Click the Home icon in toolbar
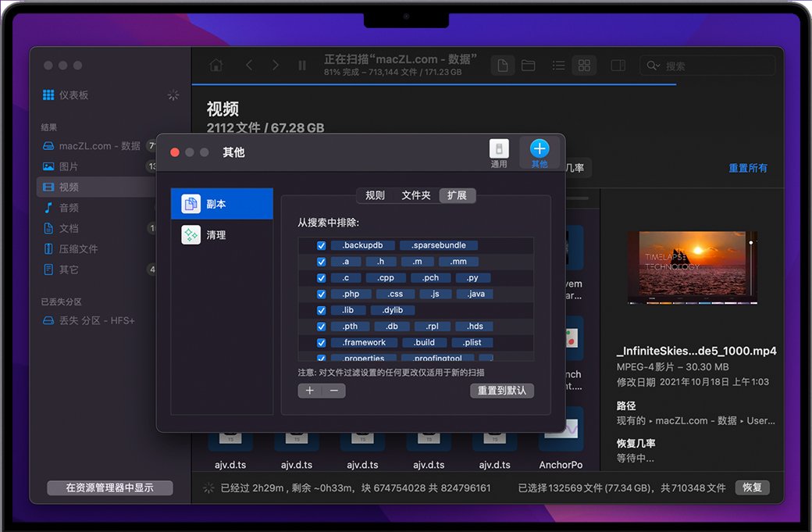Screen dimensions: 812x532 pos(216,66)
